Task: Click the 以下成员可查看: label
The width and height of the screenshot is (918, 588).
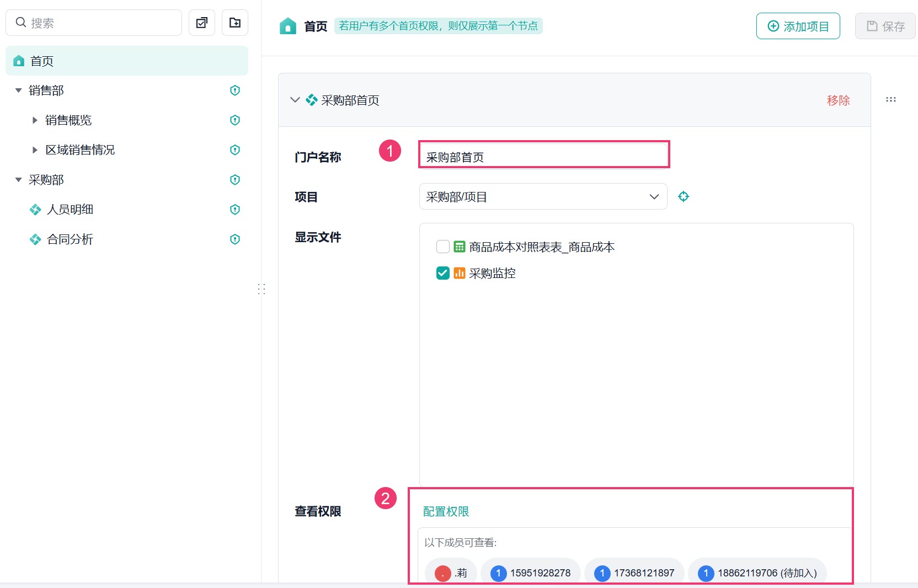Action: coord(461,543)
